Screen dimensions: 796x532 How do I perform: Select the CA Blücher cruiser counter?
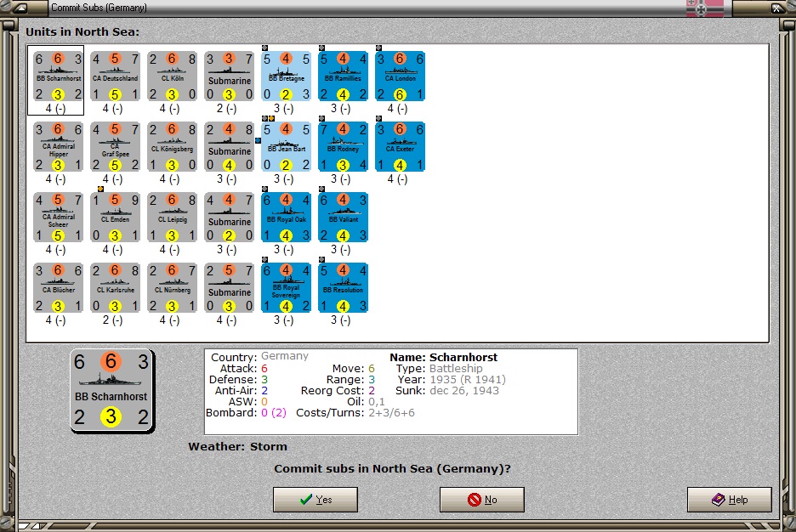(58, 287)
